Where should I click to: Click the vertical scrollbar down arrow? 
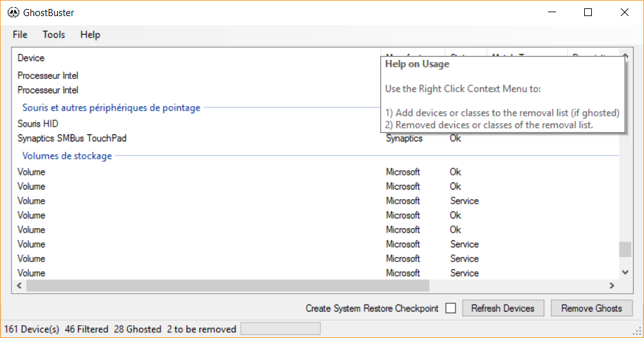[x=625, y=272]
